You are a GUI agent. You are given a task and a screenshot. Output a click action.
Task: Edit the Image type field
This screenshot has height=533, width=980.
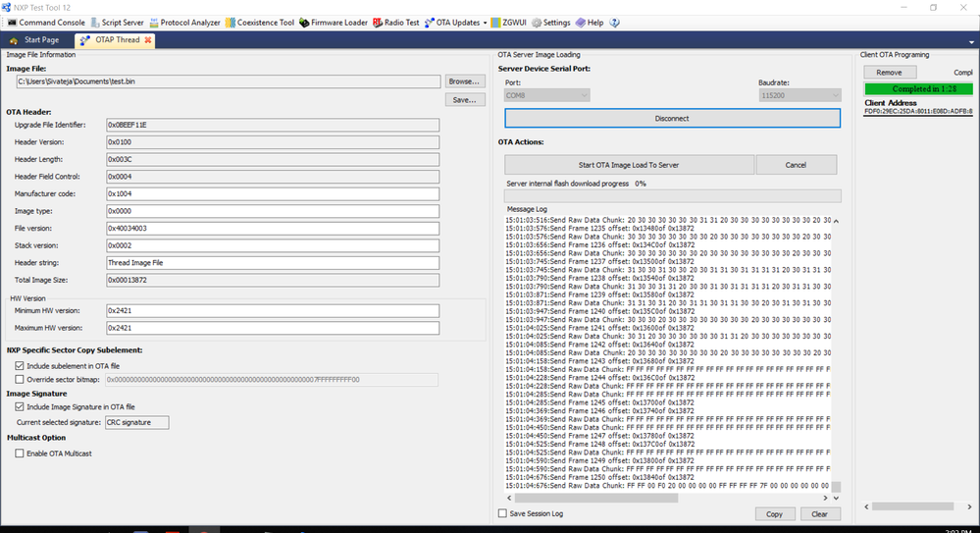coord(273,211)
